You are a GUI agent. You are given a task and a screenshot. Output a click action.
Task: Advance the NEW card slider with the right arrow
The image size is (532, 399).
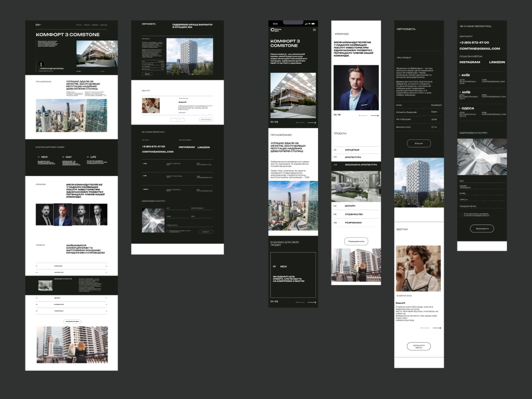tap(312, 302)
